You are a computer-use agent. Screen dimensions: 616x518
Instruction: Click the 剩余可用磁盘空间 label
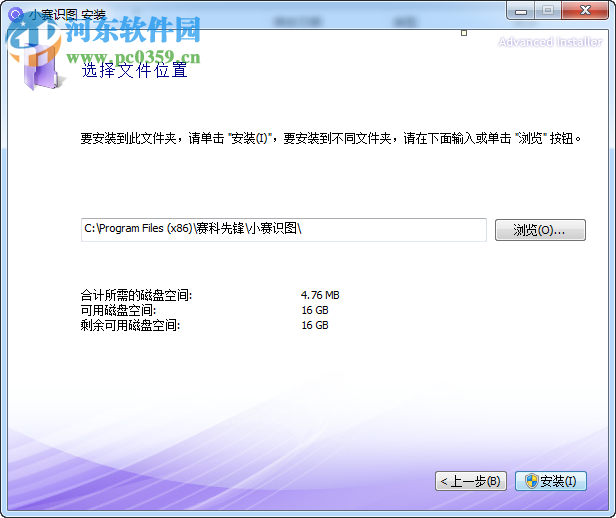coord(130,325)
